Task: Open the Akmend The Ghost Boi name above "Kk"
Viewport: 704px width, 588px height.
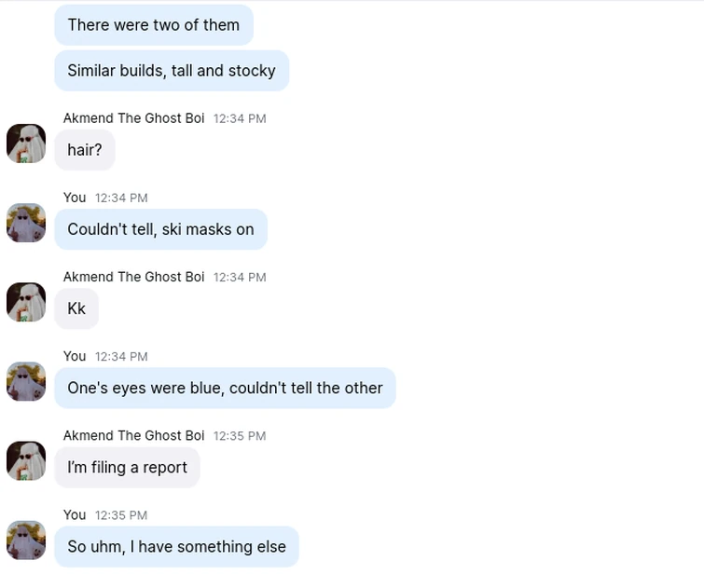Action: 133,277
